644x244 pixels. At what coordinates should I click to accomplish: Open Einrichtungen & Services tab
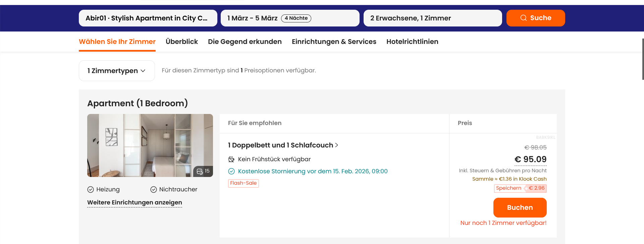point(334,42)
